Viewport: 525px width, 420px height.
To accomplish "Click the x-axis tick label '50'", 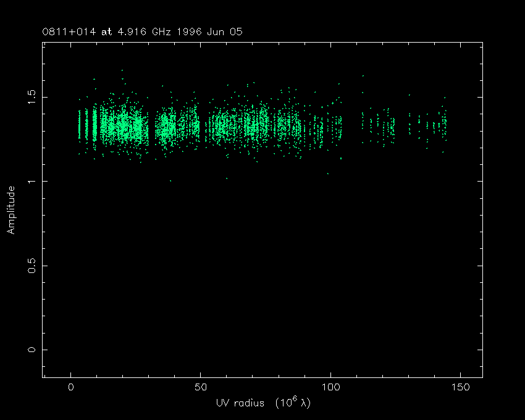I will (x=201, y=387).
